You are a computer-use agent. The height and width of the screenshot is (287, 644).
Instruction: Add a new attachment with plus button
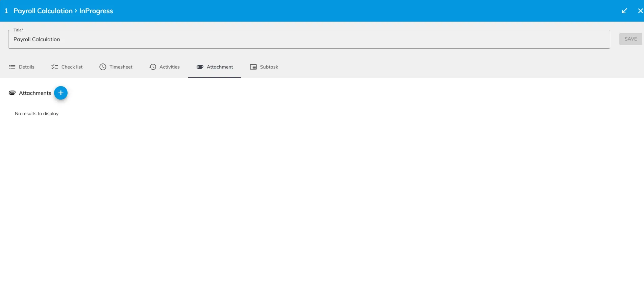pyautogui.click(x=61, y=93)
